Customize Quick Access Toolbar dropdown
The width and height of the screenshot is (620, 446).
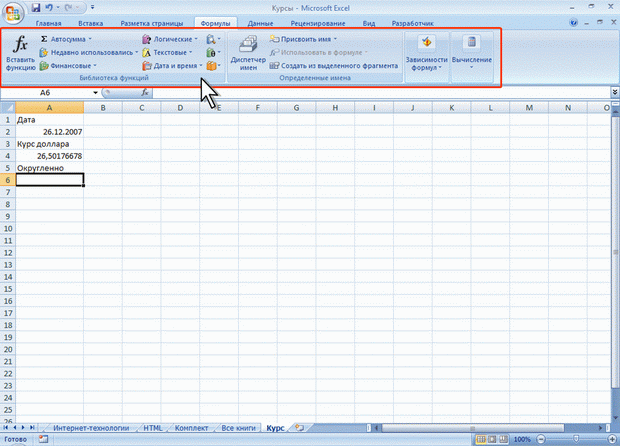click(92, 8)
